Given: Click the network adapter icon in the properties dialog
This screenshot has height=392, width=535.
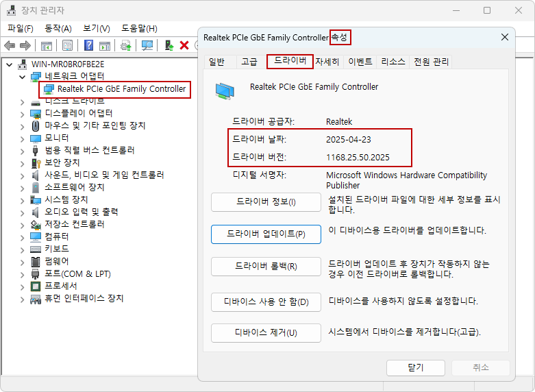Looking at the screenshot, I should [225, 91].
